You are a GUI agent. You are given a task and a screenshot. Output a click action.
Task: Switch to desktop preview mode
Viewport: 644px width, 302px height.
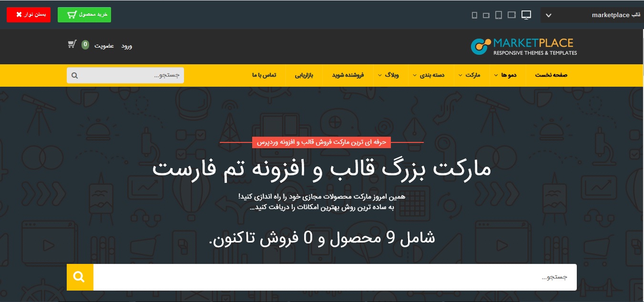click(526, 15)
